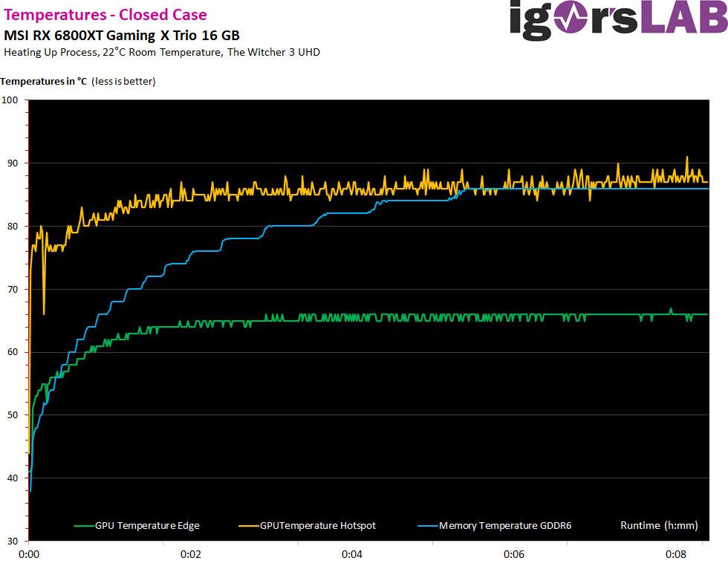
Task: Click the 90 value on the temperature axis
Action: [13, 163]
